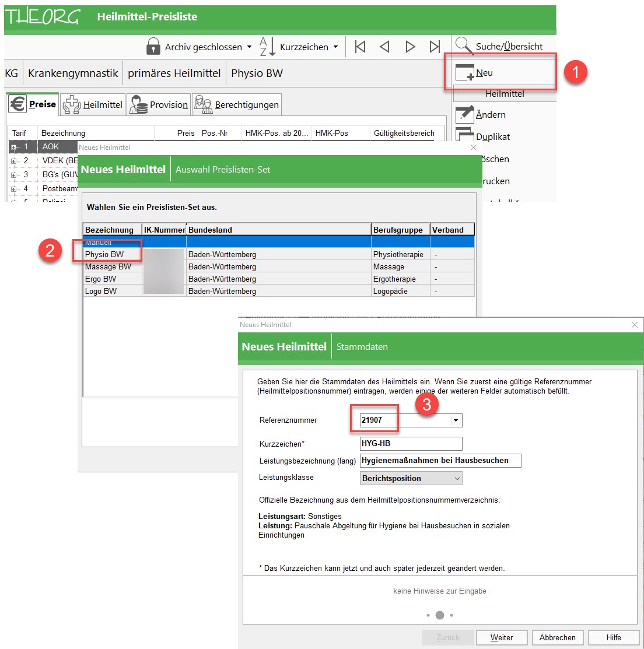This screenshot has width=644, height=649.
Task: Click the Gültigkeitsbereich column header
Action: click(407, 134)
